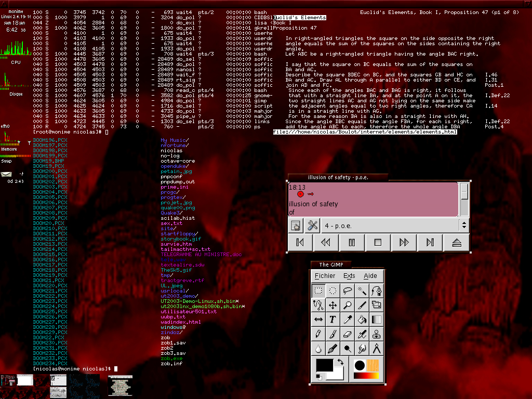The width and height of the screenshot is (532, 399).
Task: Activate the Clone stamp tool
Action: point(377,334)
